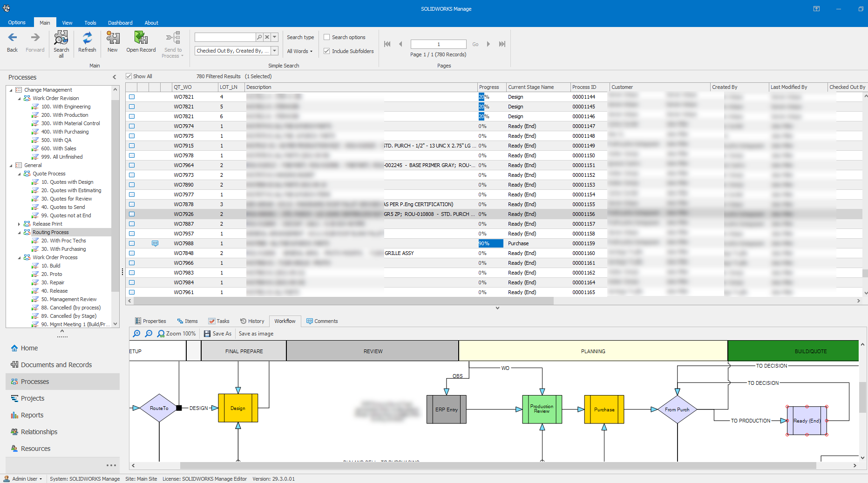868x483 pixels.
Task: Open Reports module in navigation pane
Action: 62,415
